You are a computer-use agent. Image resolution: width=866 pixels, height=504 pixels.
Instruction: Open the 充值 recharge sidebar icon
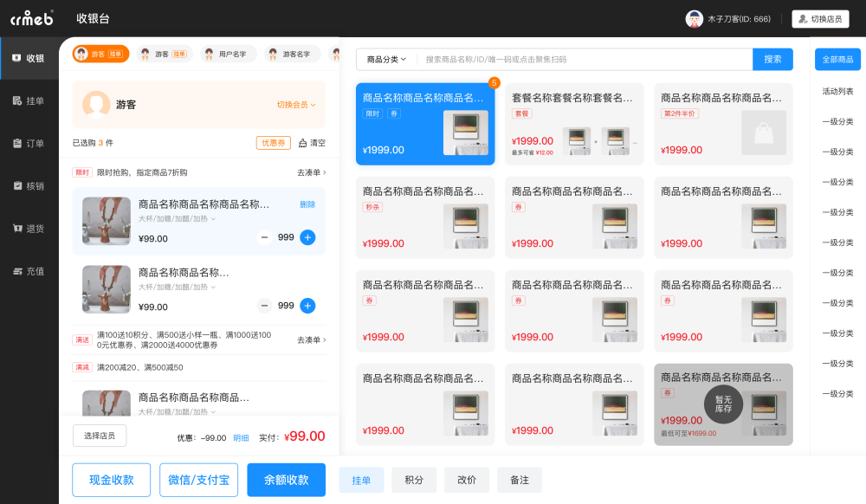(x=17, y=271)
